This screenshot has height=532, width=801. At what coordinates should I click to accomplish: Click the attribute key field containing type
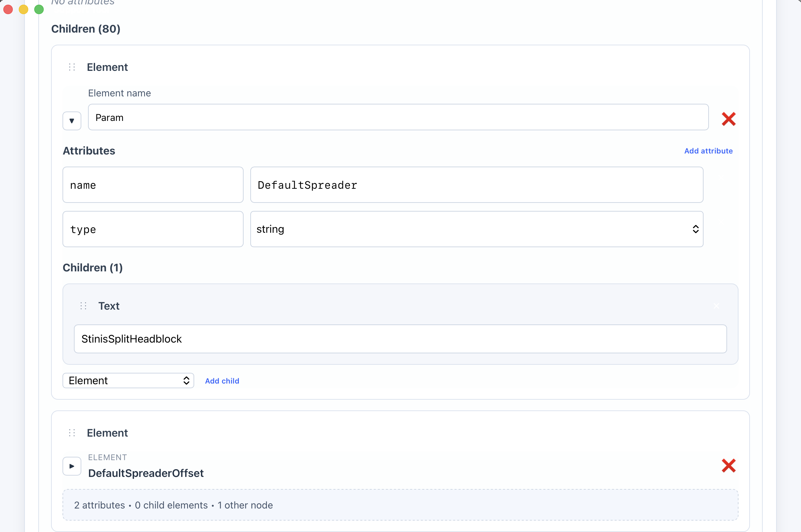click(153, 229)
